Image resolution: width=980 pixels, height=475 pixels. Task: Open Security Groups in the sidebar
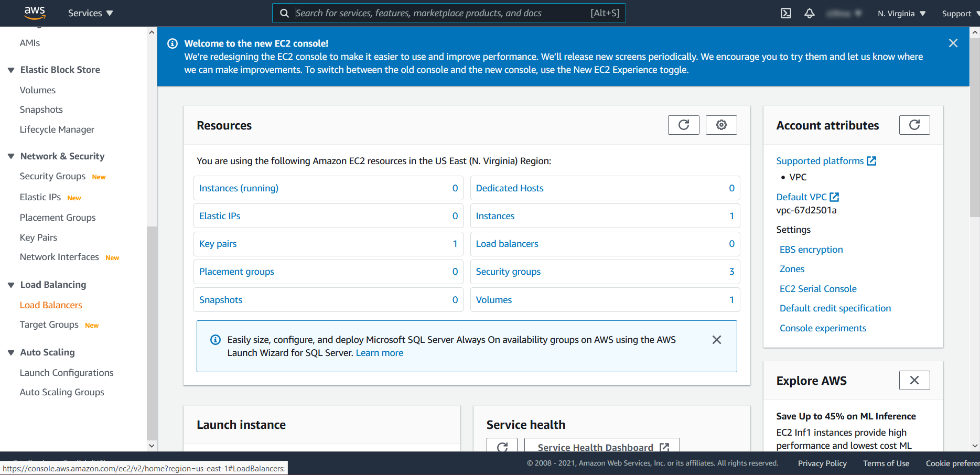click(x=52, y=176)
